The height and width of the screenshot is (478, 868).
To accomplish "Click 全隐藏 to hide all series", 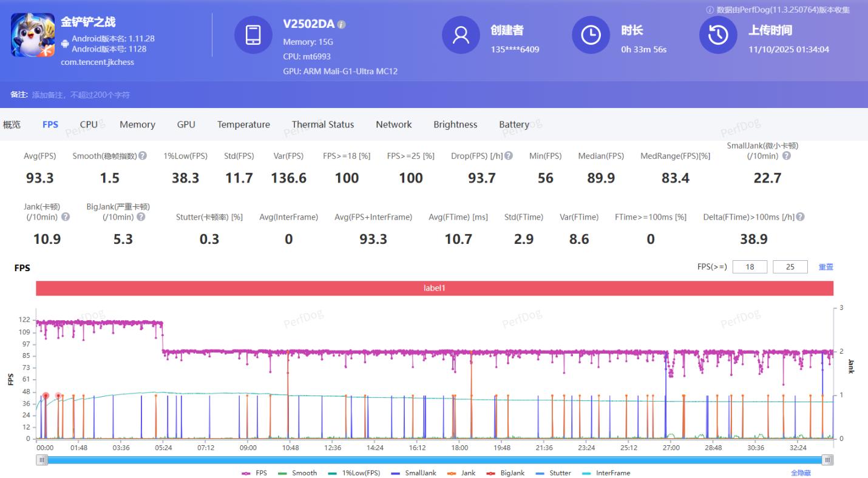I will [800, 473].
